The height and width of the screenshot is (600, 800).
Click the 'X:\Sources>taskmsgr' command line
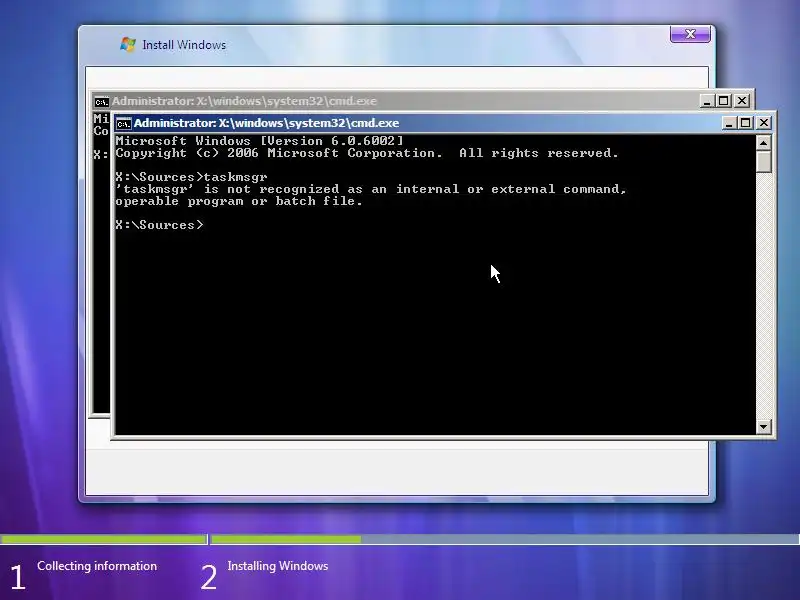click(x=191, y=177)
